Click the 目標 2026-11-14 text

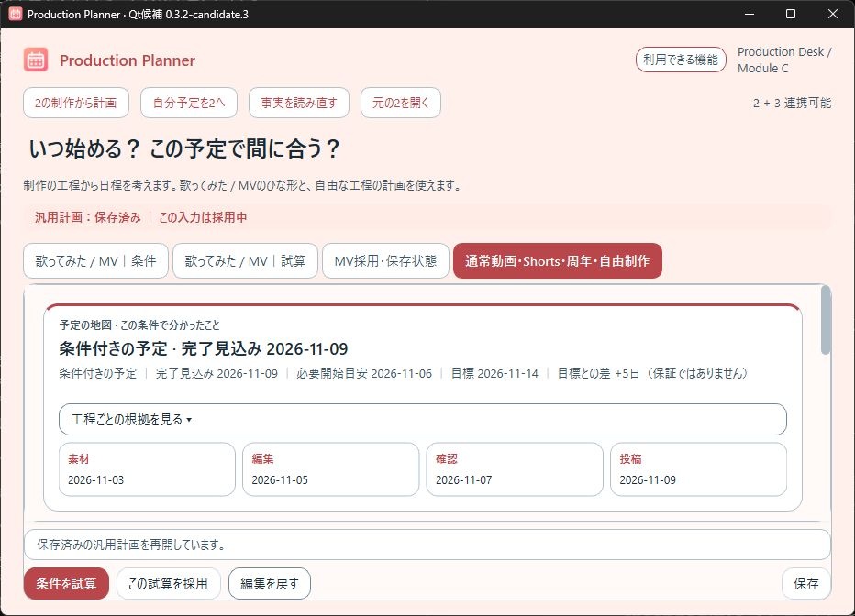(x=494, y=373)
